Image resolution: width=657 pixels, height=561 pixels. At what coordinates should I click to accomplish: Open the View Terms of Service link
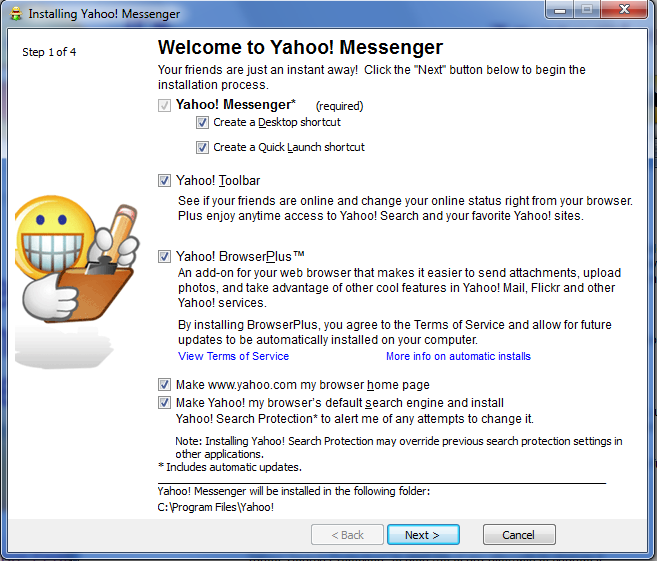point(233,356)
